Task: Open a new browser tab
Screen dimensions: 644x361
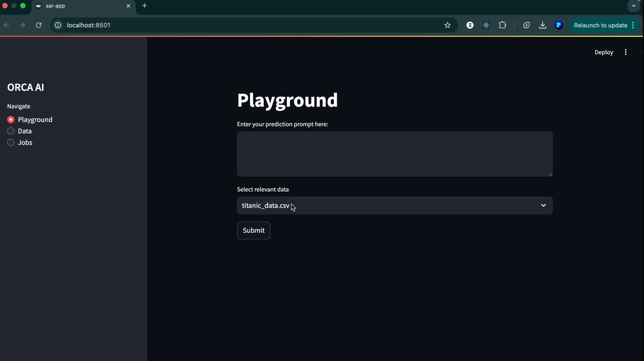Action: tap(145, 6)
